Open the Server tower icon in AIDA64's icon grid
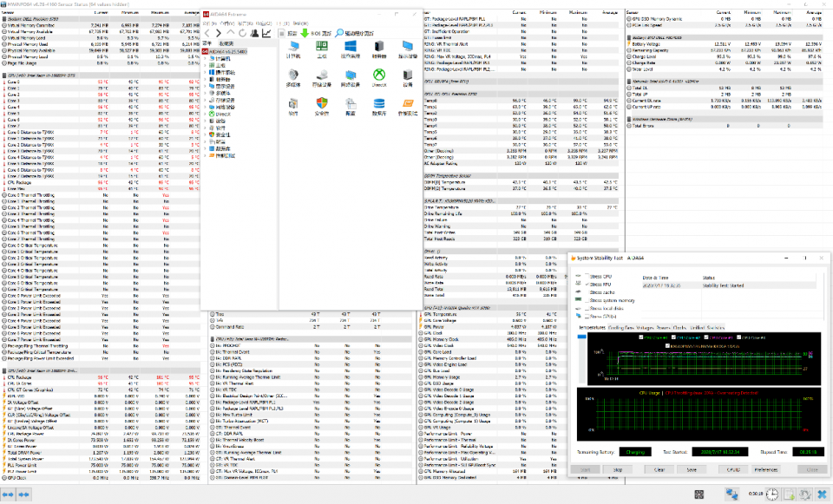 (x=379, y=47)
